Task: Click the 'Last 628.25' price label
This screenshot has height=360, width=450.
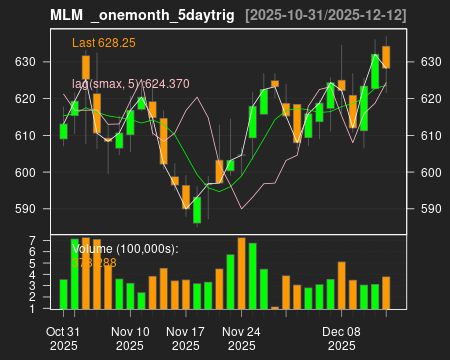Action: click(x=104, y=43)
